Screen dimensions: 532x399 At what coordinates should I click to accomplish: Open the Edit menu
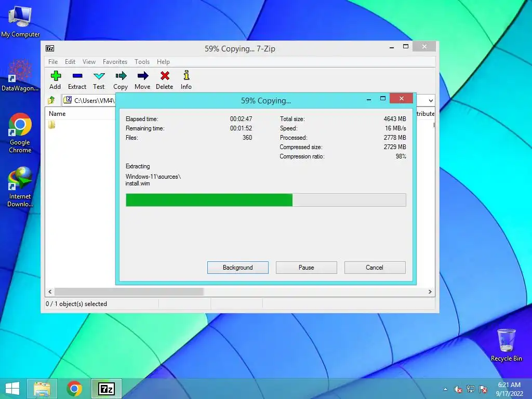pyautogui.click(x=70, y=62)
